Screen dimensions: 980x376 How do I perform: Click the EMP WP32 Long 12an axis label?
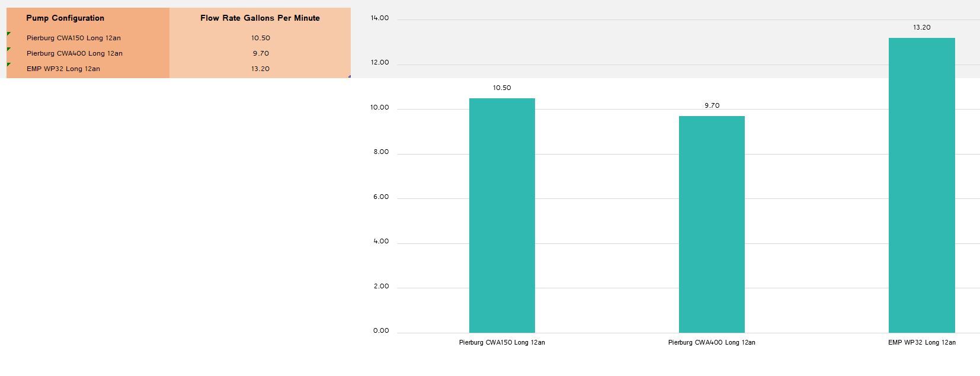(921, 343)
